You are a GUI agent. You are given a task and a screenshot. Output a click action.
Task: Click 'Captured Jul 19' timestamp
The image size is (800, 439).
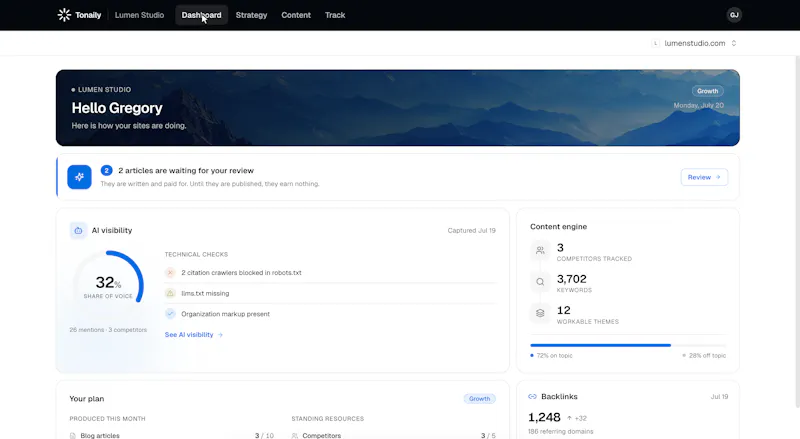click(x=471, y=231)
